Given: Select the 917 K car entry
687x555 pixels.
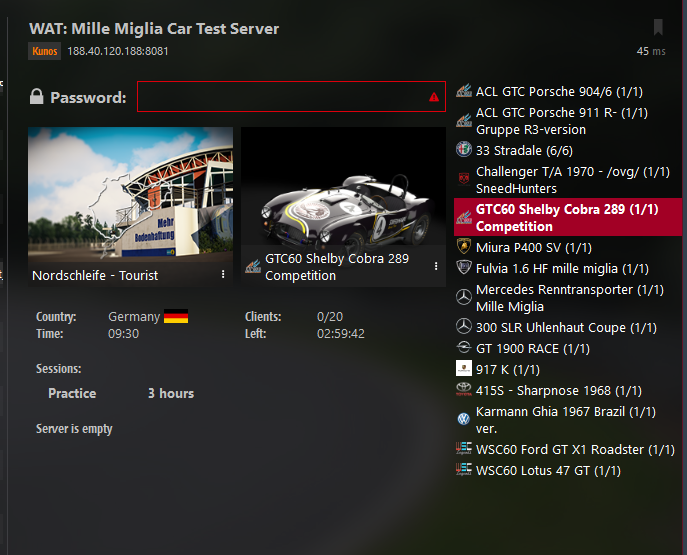Looking at the screenshot, I should click(568, 369).
